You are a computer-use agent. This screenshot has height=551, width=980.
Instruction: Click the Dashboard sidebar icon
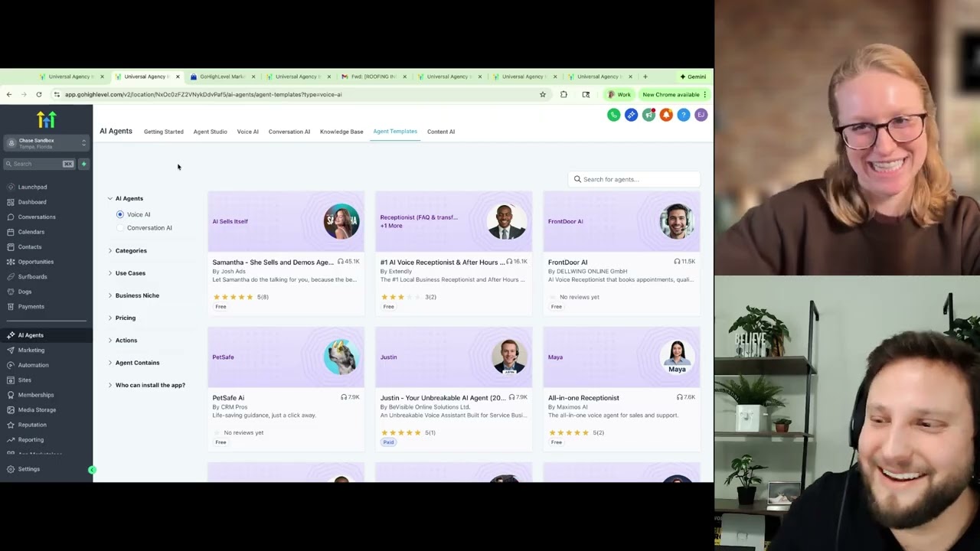pos(11,202)
